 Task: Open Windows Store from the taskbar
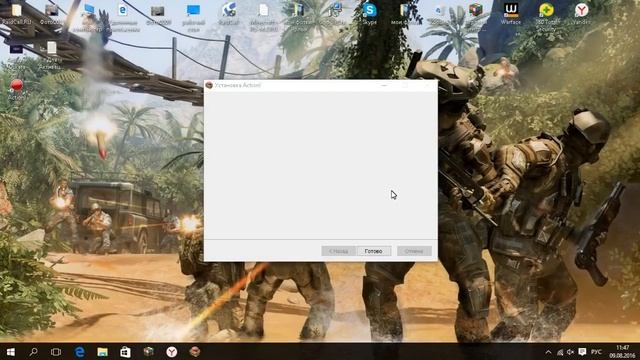click(125, 352)
